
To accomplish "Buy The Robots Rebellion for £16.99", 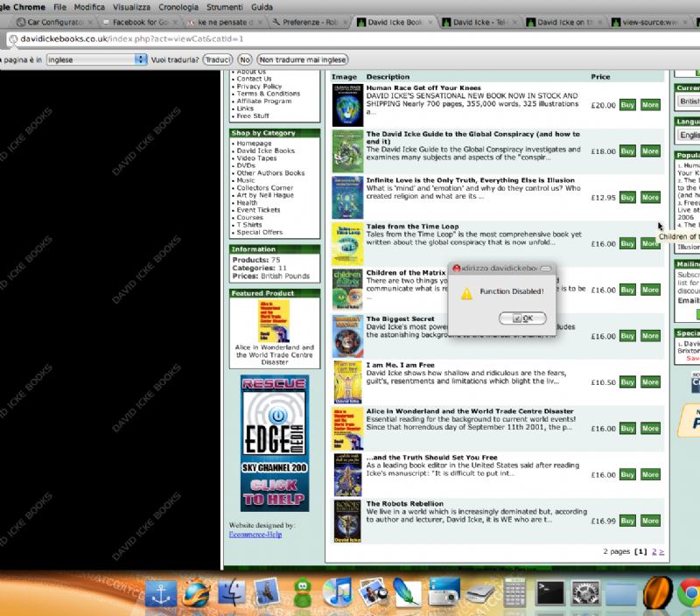I will 627,521.
